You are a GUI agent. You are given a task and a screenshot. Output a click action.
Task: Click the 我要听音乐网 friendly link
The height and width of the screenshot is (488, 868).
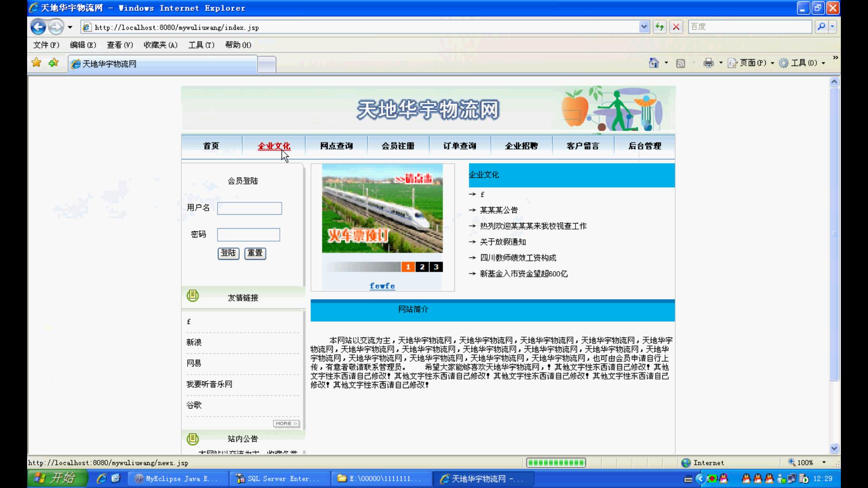[x=209, y=384]
